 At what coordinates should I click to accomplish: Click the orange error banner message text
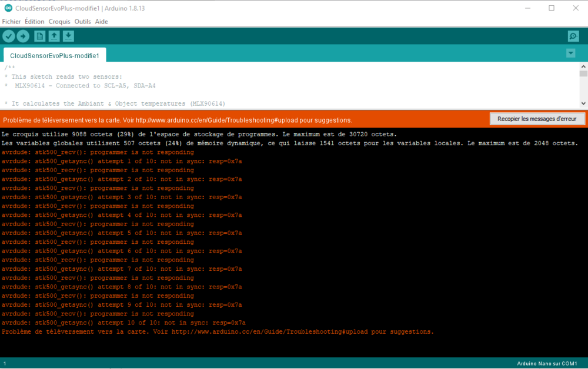(178, 120)
